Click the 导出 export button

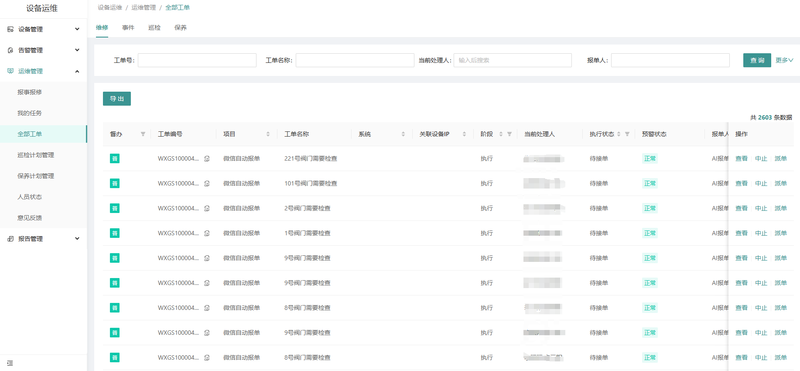117,99
